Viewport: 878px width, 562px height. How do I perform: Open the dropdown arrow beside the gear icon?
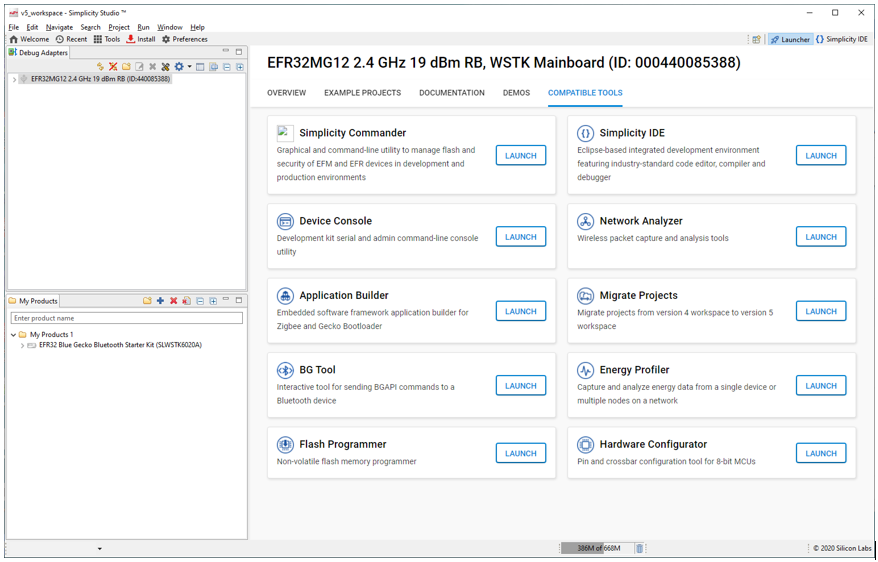[189, 67]
